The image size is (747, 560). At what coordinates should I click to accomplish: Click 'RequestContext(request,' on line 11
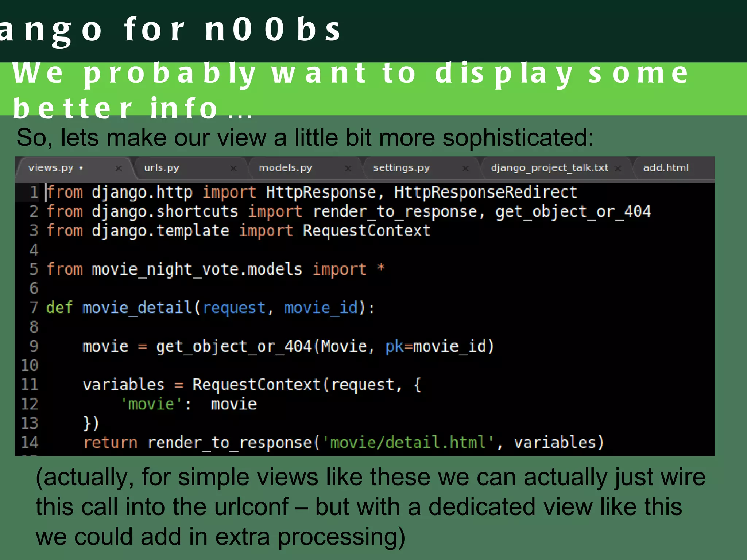click(298, 385)
